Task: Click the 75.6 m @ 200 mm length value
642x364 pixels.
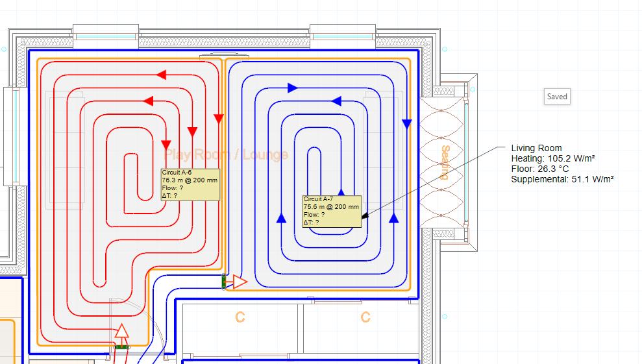Action: pyautogui.click(x=331, y=207)
